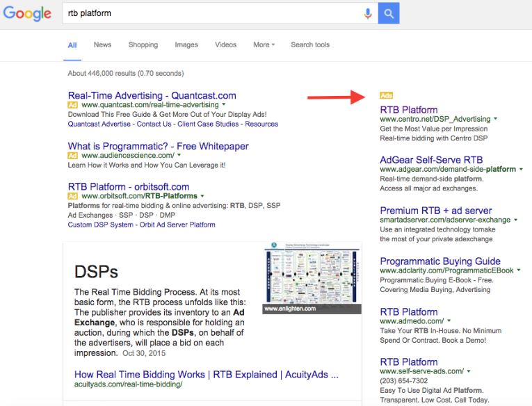Click the Ad badge beside audiencescience.com URL
The width and height of the screenshot is (532, 406).
click(x=72, y=155)
